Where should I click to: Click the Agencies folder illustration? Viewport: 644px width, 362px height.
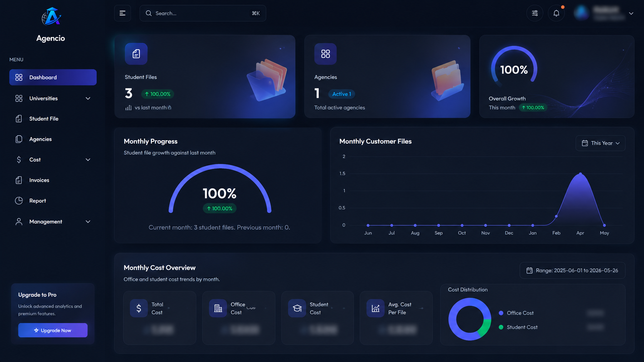point(448,80)
